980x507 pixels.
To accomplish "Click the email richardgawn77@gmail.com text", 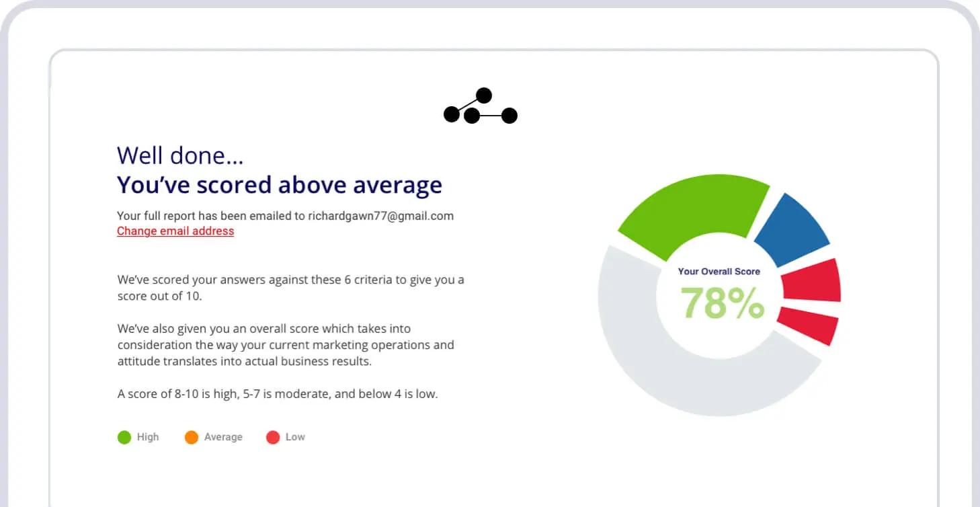I will pos(380,217).
